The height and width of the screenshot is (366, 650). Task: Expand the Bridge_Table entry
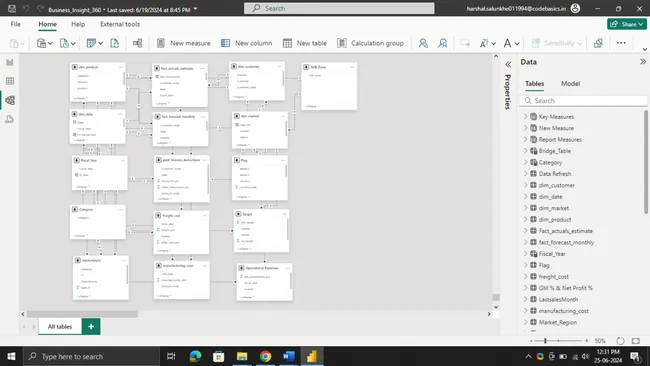point(525,151)
